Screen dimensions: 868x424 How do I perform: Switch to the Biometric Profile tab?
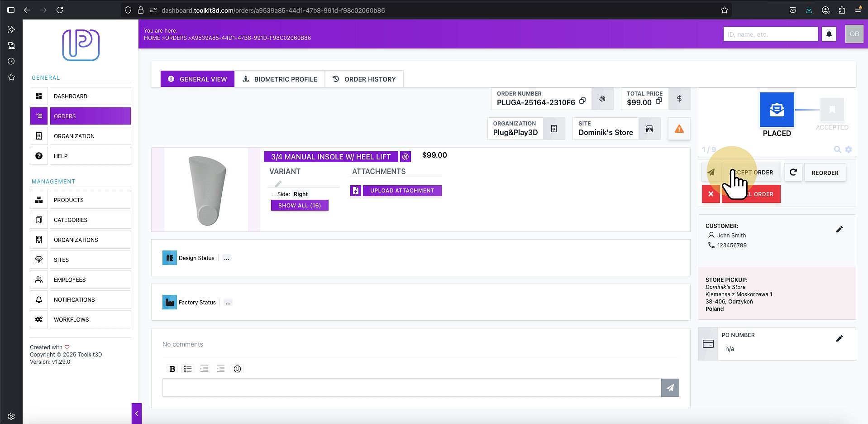[280, 79]
